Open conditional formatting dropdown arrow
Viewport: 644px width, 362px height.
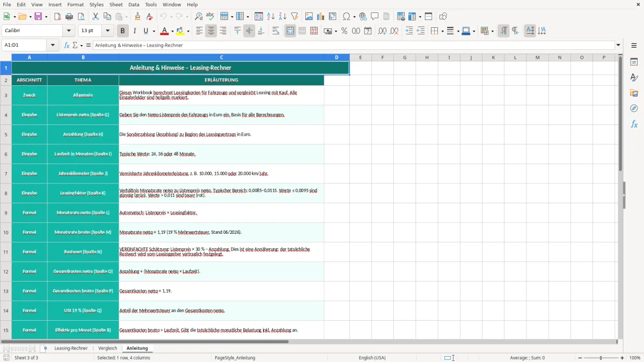[x=492, y=31]
